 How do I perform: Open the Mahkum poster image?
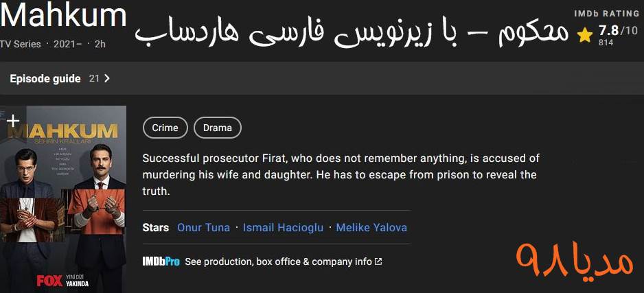coord(63,199)
